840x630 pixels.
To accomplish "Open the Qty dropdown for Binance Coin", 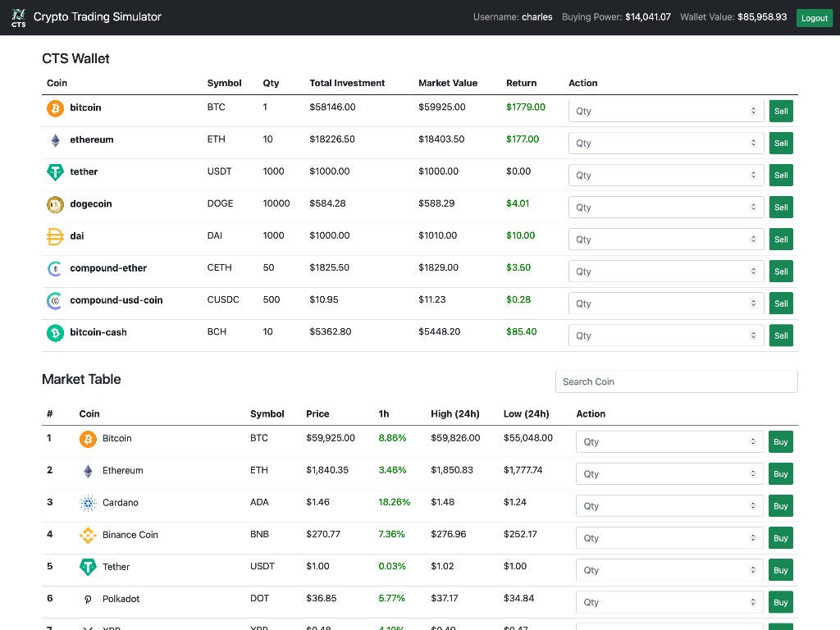I will 669,537.
